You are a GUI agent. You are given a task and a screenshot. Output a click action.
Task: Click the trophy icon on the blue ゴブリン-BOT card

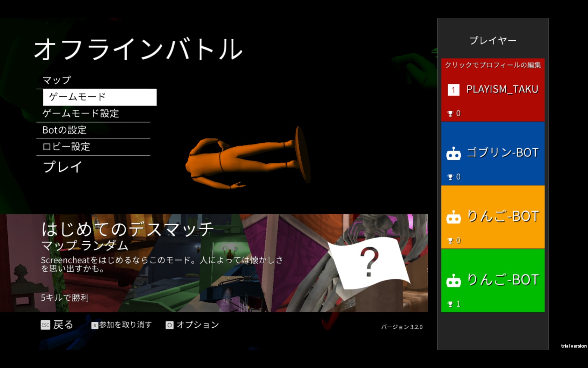(x=450, y=177)
